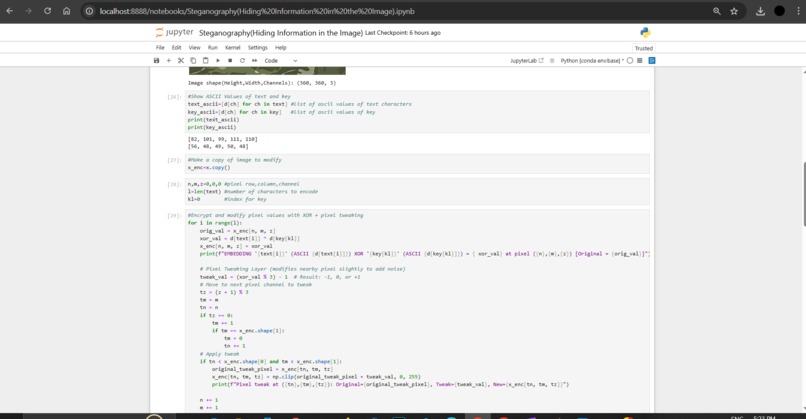Go to the browser home page
This screenshot has height=419, width=806.
pyautogui.click(x=66, y=11)
